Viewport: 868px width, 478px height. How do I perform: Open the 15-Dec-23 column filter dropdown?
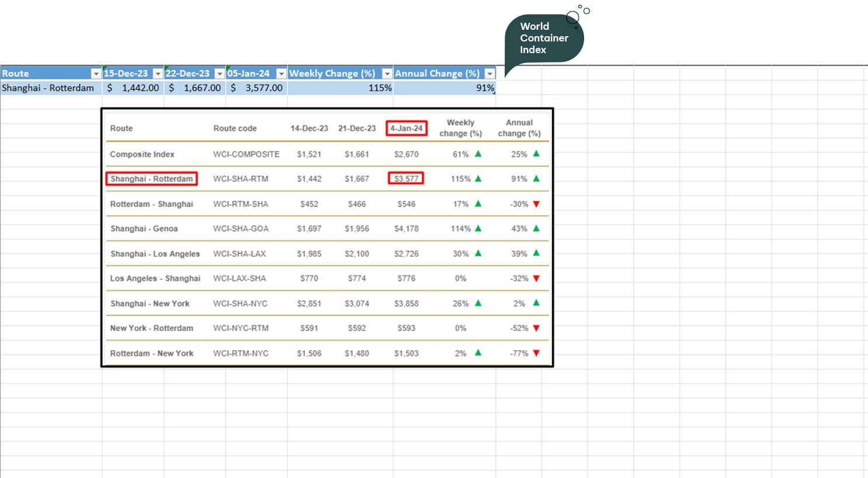click(157, 74)
